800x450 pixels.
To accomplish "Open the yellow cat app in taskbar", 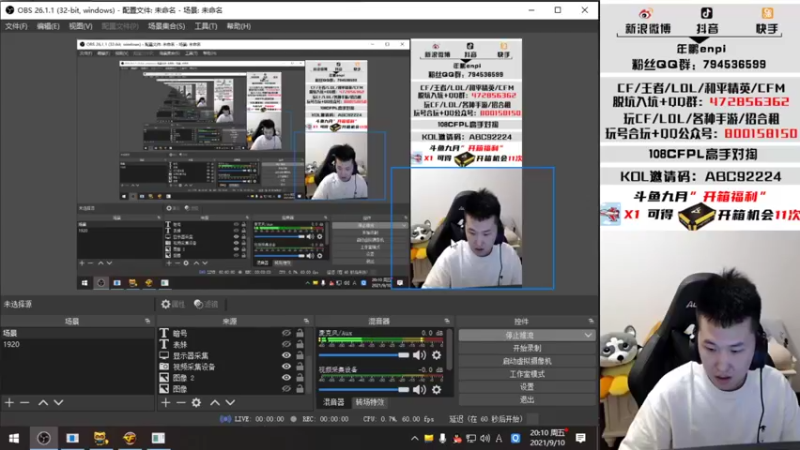I will point(101,438).
